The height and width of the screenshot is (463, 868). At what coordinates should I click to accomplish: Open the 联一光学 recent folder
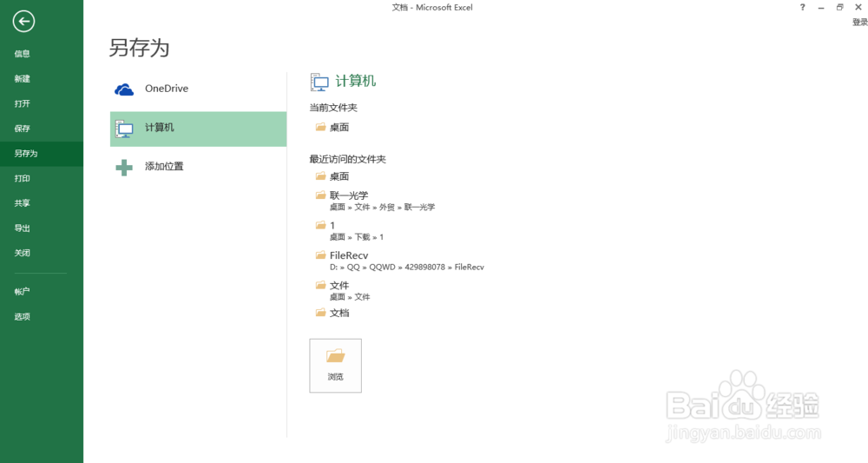(x=349, y=195)
